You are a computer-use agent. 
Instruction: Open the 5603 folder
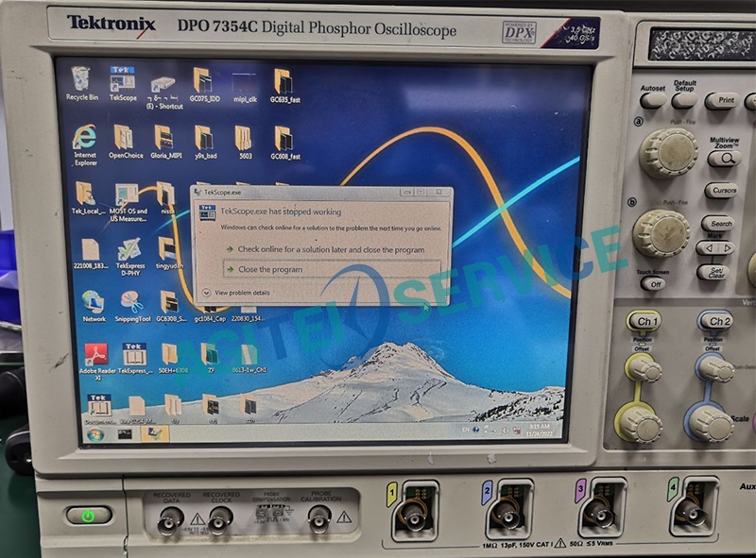point(245,142)
